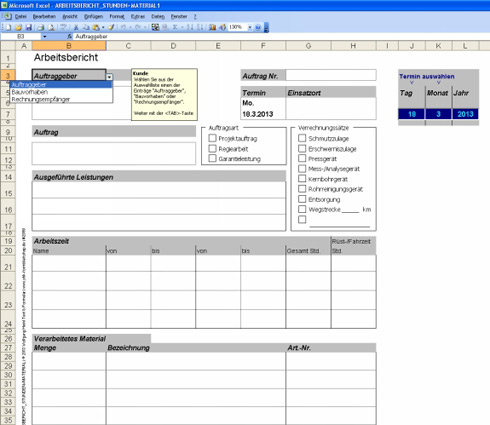Enable the Schmutzzulage checkbox
The image size is (490, 425).
302,138
